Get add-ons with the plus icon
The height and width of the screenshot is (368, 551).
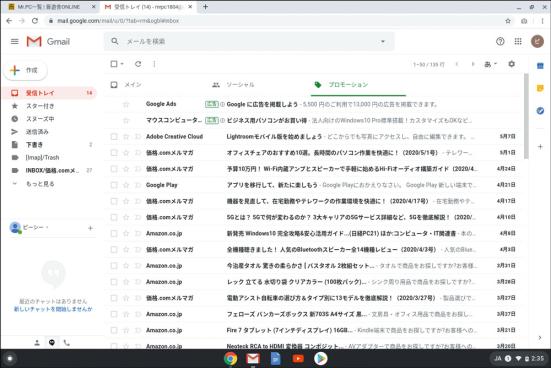click(540, 147)
